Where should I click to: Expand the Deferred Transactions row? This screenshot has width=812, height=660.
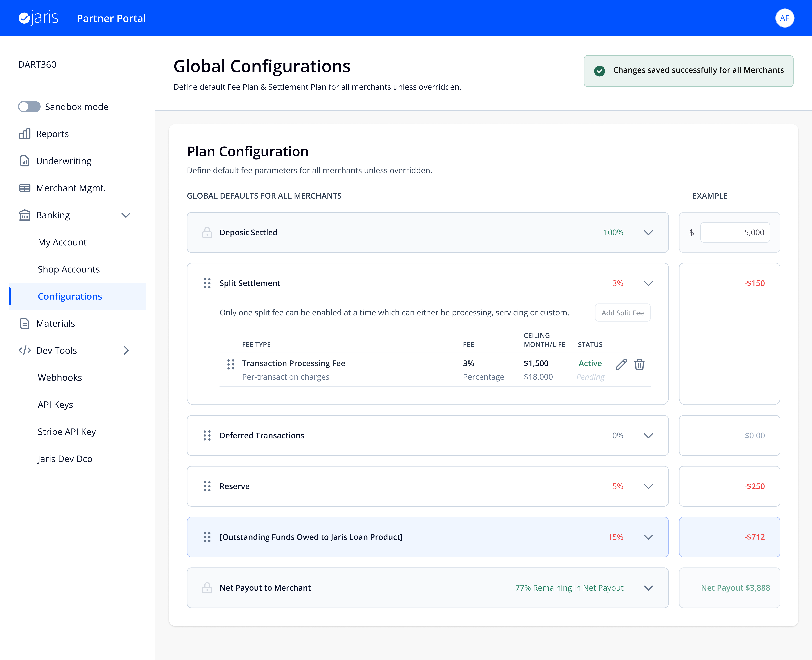click(x=648, y=436)
